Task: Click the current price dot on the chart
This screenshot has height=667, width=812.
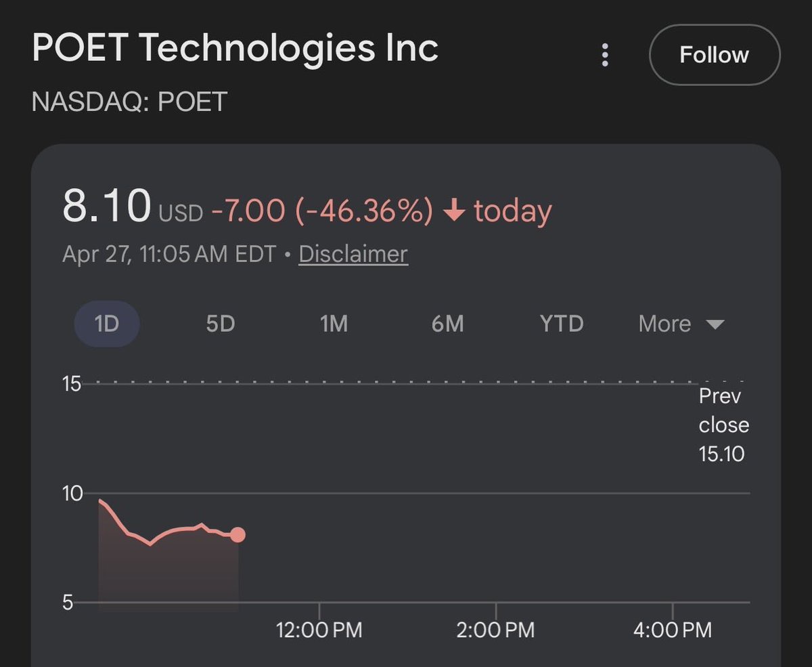Action: pos(238,535)
